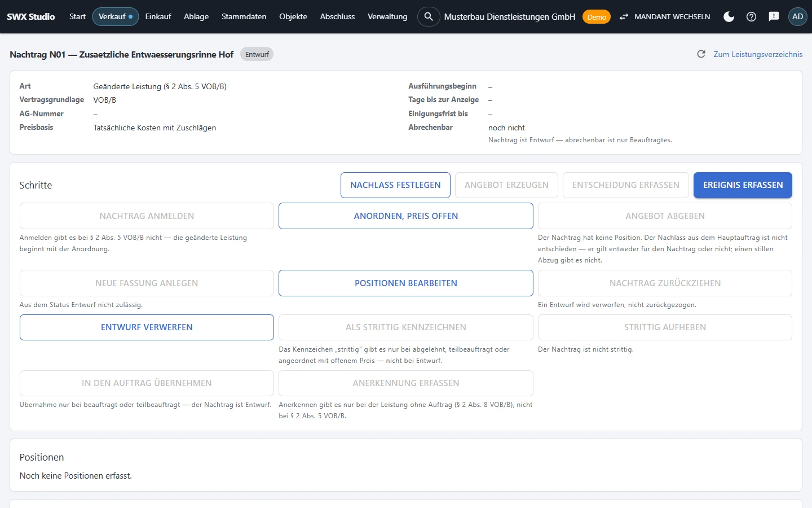The width and height of the screenshot is (812, 508).
Task: Click the disabled Nachtrag zurückziehen button
Action: [x=665, y=283]
